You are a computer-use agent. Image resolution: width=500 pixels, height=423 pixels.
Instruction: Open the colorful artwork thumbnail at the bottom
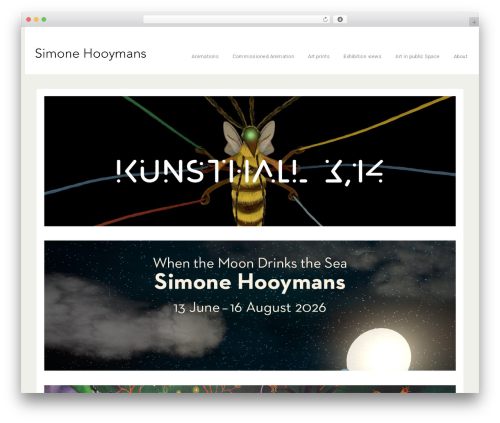pos(250,389)
